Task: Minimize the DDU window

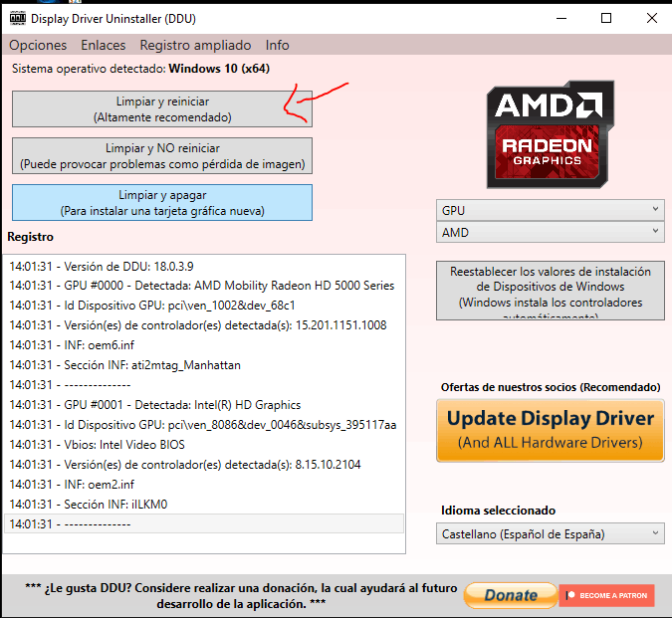Action: [561, 19]
